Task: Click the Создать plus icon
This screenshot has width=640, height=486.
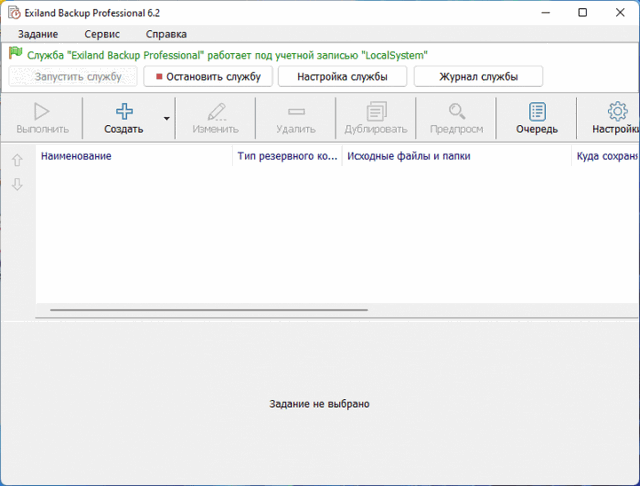Action: pyautogui.click(x=124, y=111)
